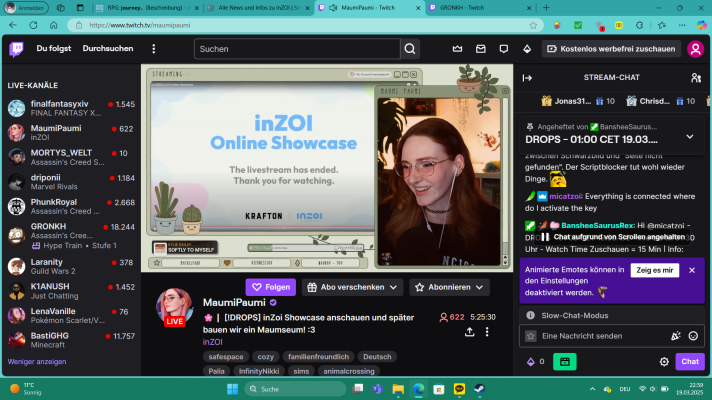Click the Windows taskbar search box
This screenshot has height=400, width=712.
pos(295,389)
